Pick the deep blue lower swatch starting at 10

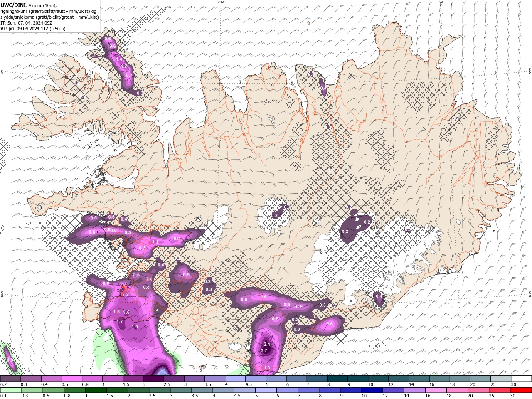tap(372, 390)
